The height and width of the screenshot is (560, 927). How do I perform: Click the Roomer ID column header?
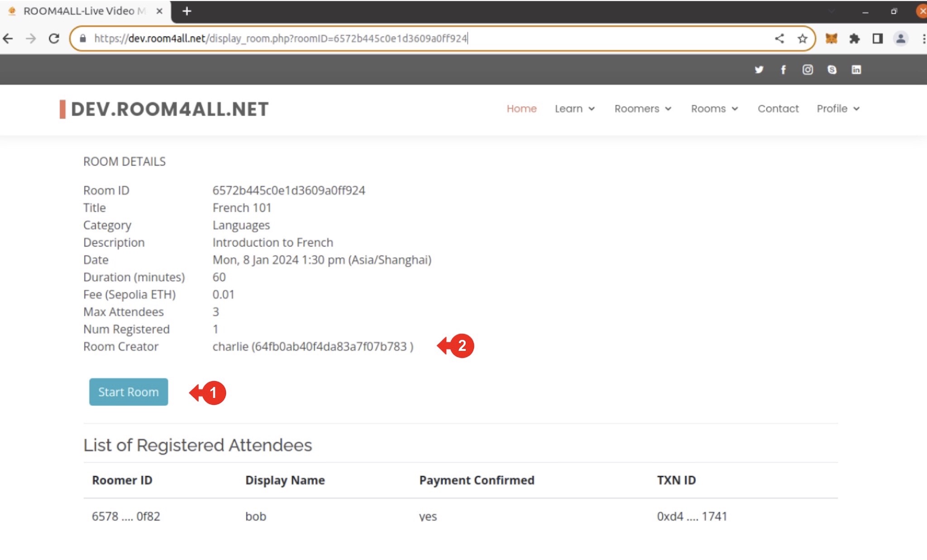click(122, 480)
